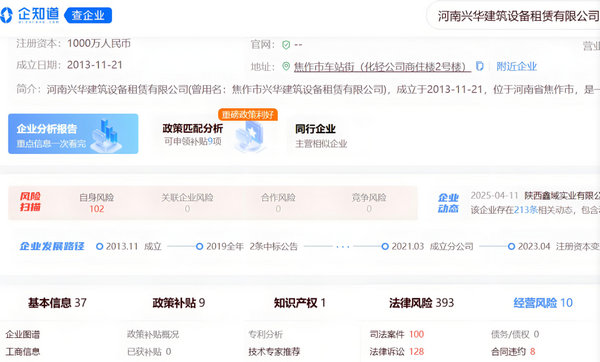Open 法律诉讼 128 sub-item

396,352
